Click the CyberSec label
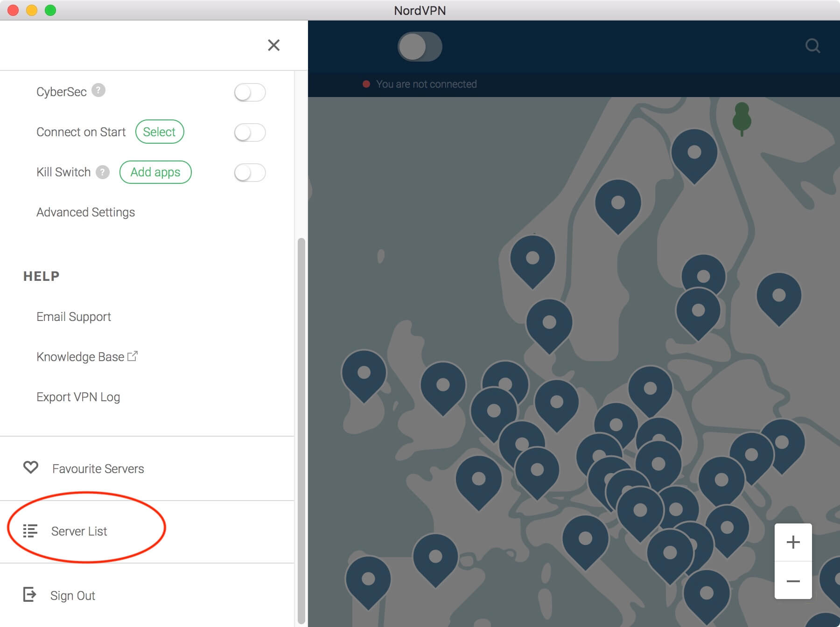Viewport: 840px width, 627px height. click(x=62, y=92)
